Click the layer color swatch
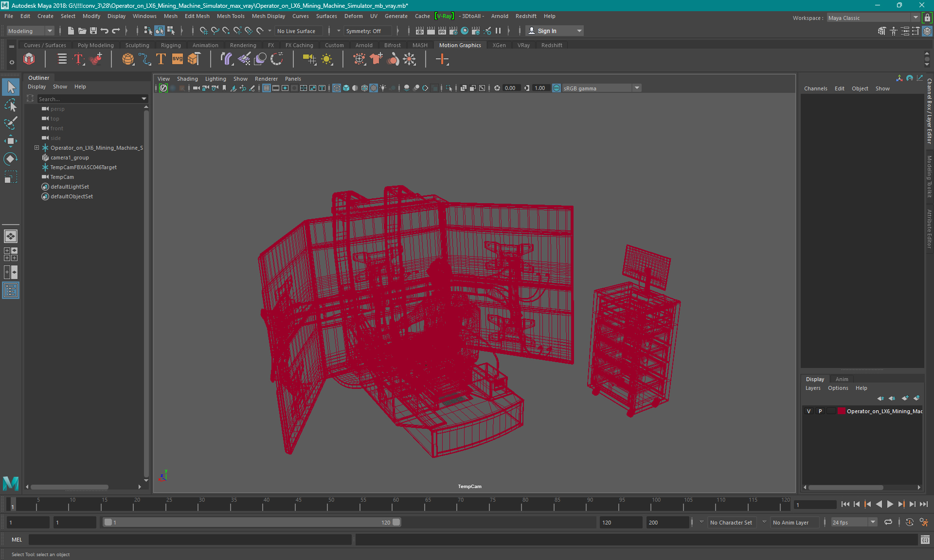The image size is (934, 560). [841, 411]
